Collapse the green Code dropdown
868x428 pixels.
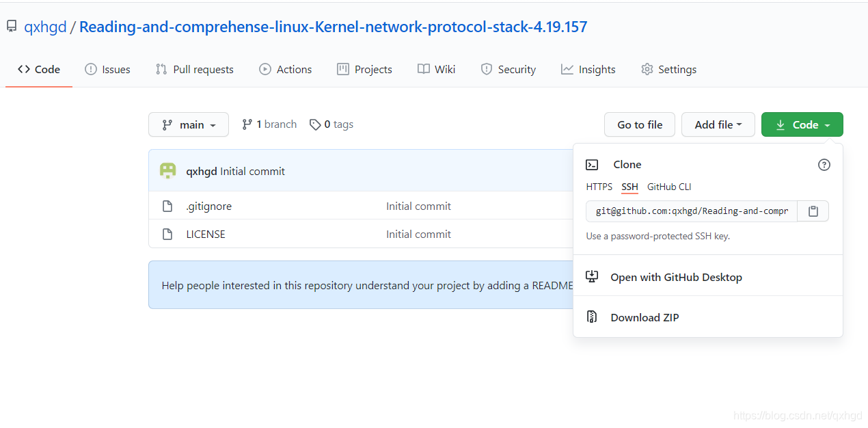[x=802, y=124]
